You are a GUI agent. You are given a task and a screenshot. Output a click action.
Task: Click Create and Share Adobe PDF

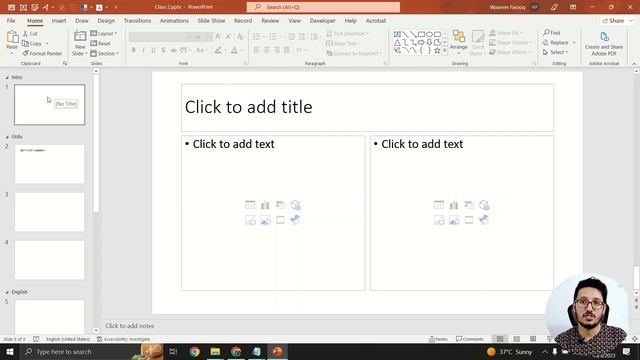coord(604,44)
